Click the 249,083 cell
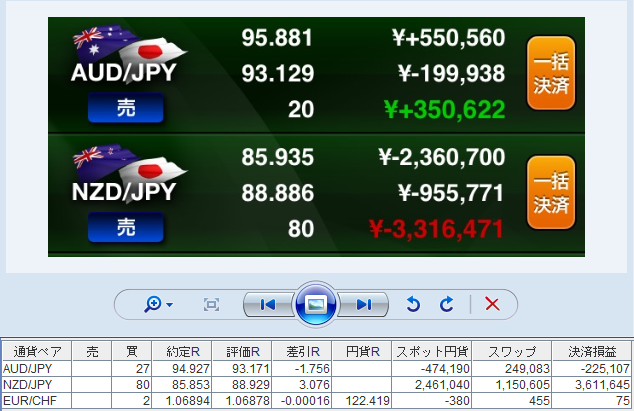Screen dimensions: 634x411 (x=511, y=369)
